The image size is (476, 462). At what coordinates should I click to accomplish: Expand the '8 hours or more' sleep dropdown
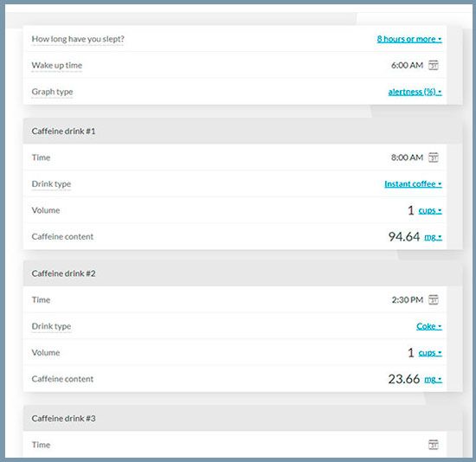pos(409,39)
